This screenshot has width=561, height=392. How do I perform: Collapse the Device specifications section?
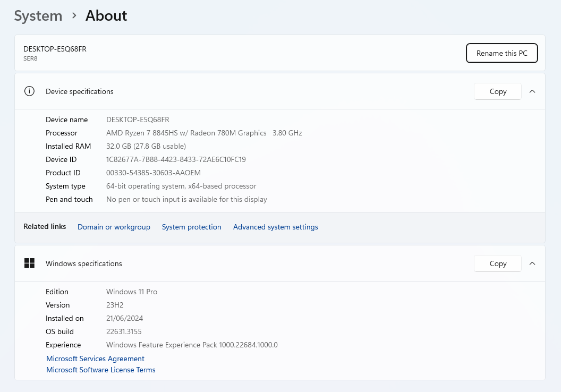tap(532, 91)
